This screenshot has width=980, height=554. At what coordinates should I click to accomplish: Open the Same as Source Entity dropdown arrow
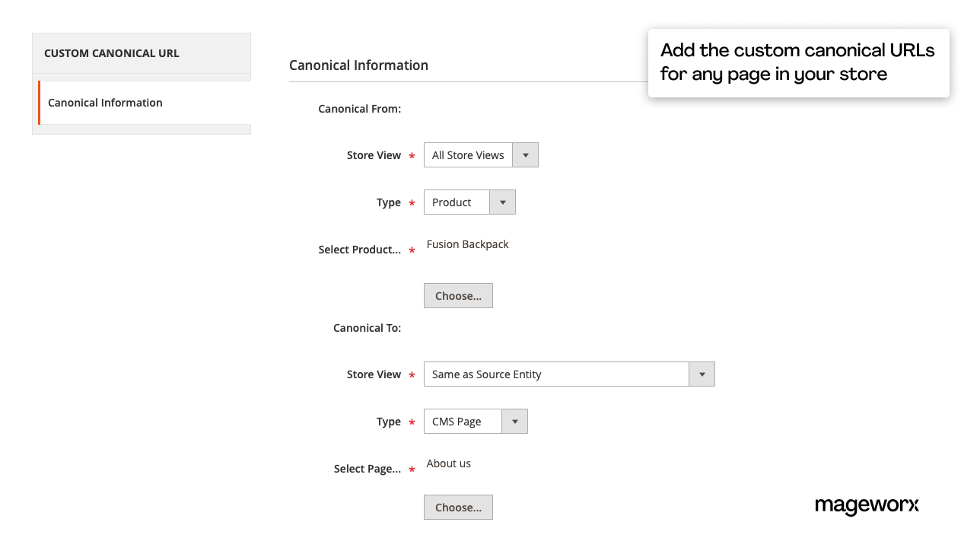pyautogui.click(x=702, y=374)
